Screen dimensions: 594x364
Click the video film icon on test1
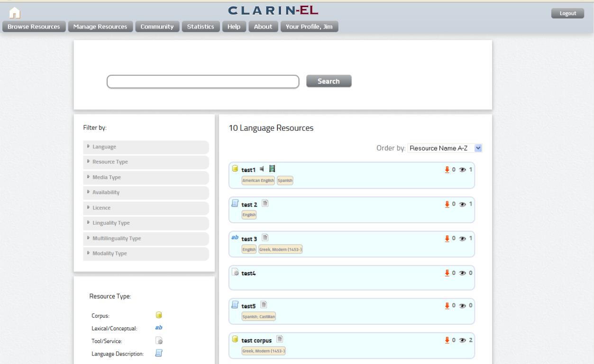pyautogui.click(x=272, y=169)
